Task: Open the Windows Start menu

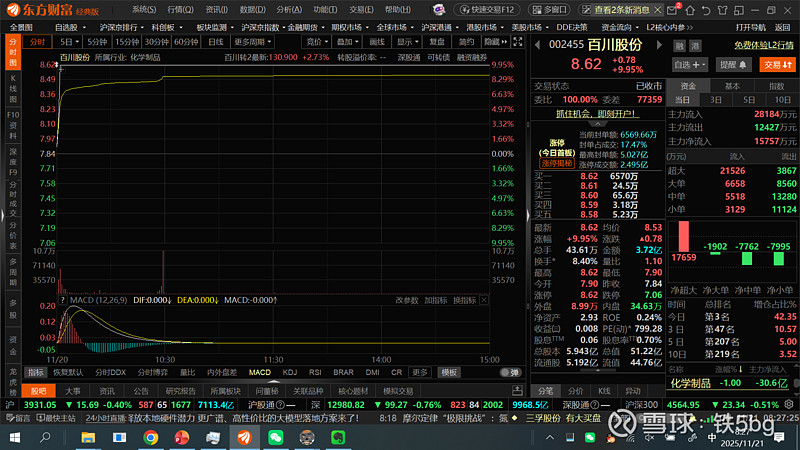Action: pyautogui.click(x=14, y=437)
